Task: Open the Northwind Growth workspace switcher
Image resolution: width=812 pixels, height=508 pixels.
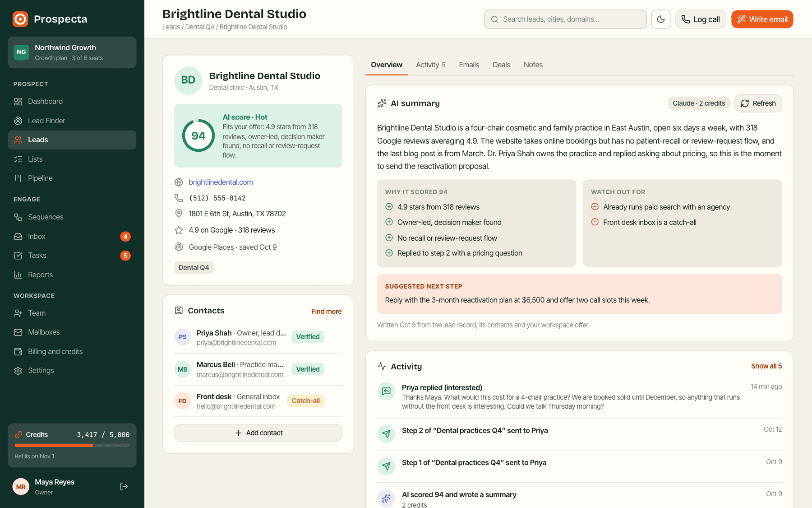Action: (72, 52)
